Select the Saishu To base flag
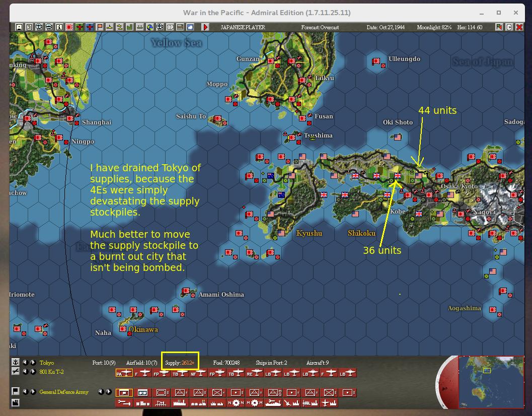 217,118
